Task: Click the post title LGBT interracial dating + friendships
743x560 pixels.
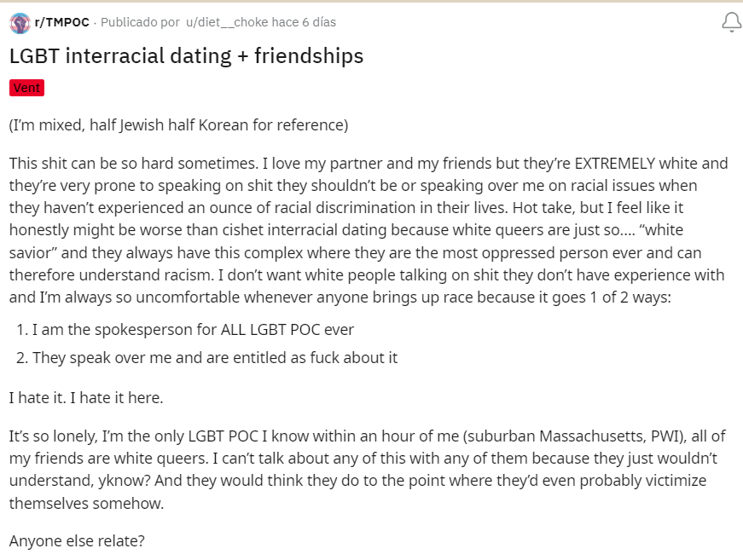Action: tap(186, 56)
